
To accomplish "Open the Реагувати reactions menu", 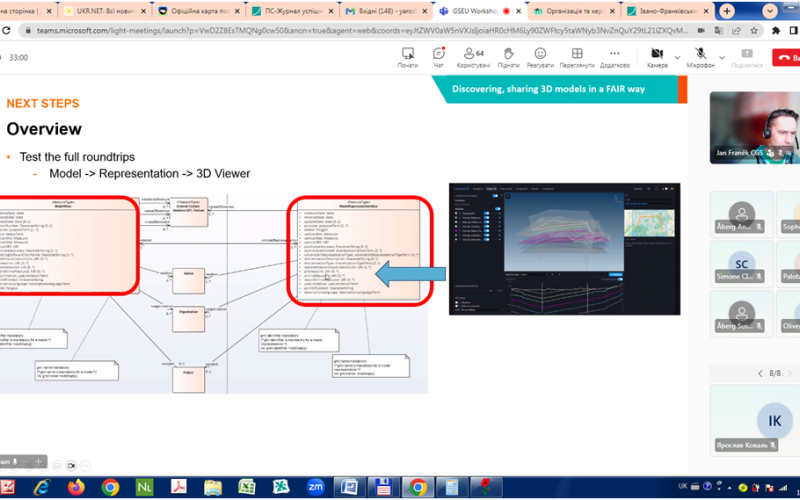I will (x=540, y=58).
